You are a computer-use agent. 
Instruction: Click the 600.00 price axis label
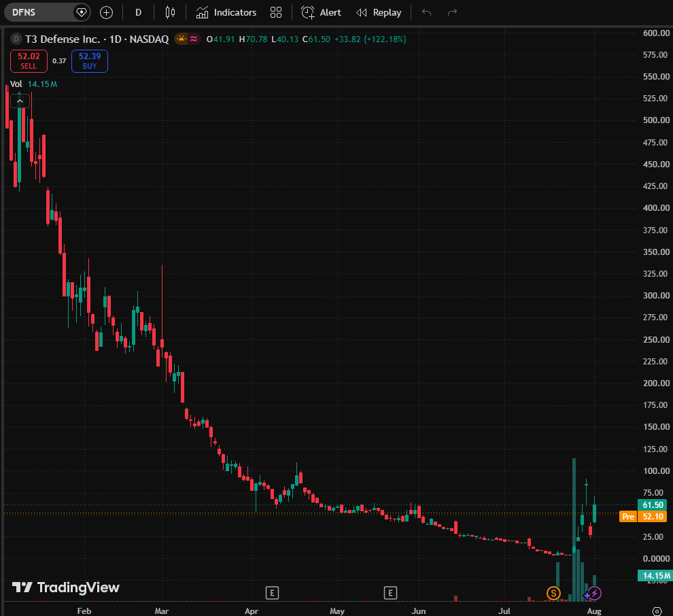(x=656, y=33)
